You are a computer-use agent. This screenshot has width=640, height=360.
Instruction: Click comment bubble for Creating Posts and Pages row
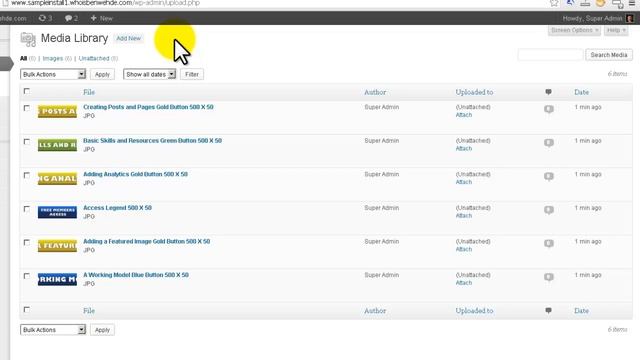point(549,109)
